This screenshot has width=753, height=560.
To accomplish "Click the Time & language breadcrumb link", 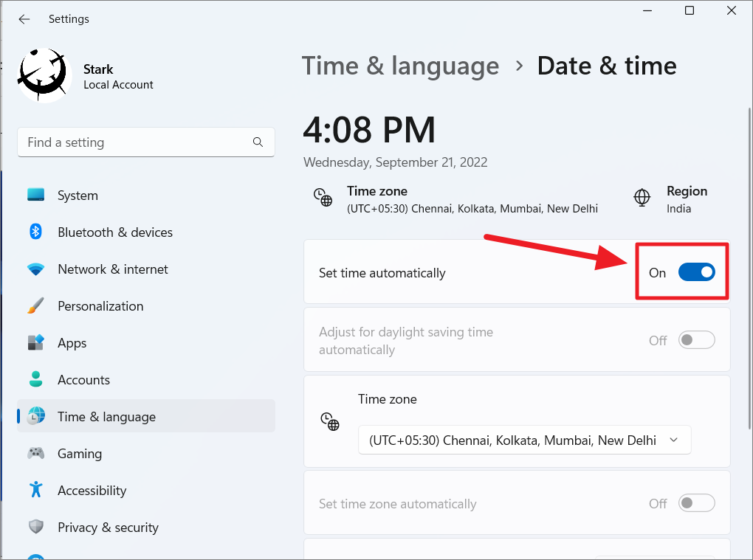I will pos(400,66).
